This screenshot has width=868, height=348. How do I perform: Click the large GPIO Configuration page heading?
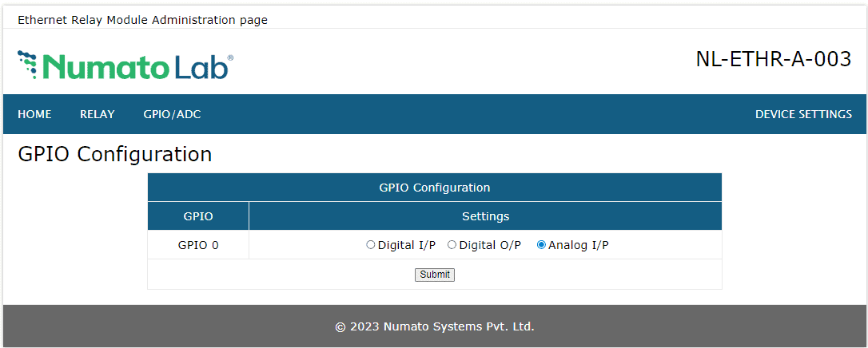coord(114,154)
